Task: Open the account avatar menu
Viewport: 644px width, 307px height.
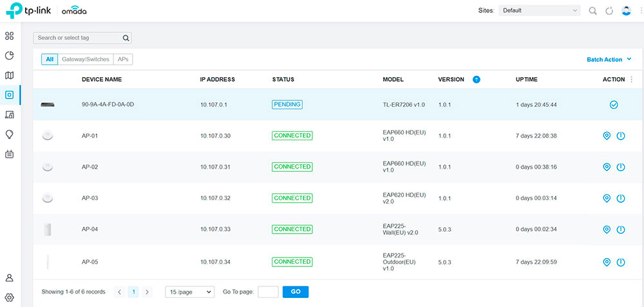Action: click(626, 11)
